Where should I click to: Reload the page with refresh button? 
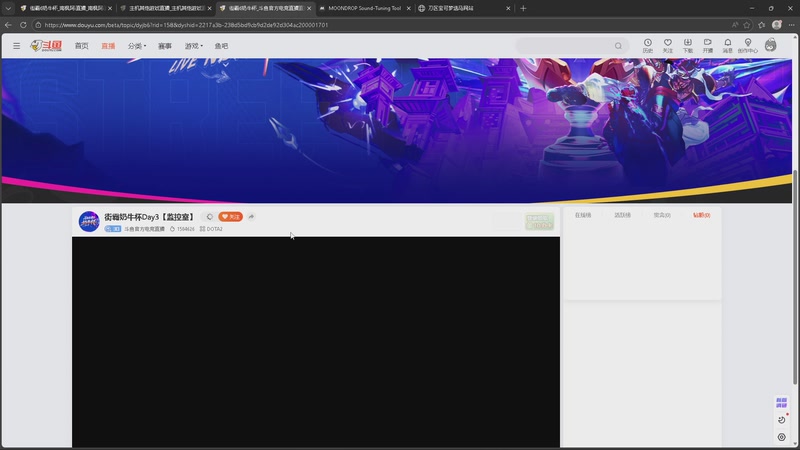click(23, 24)
